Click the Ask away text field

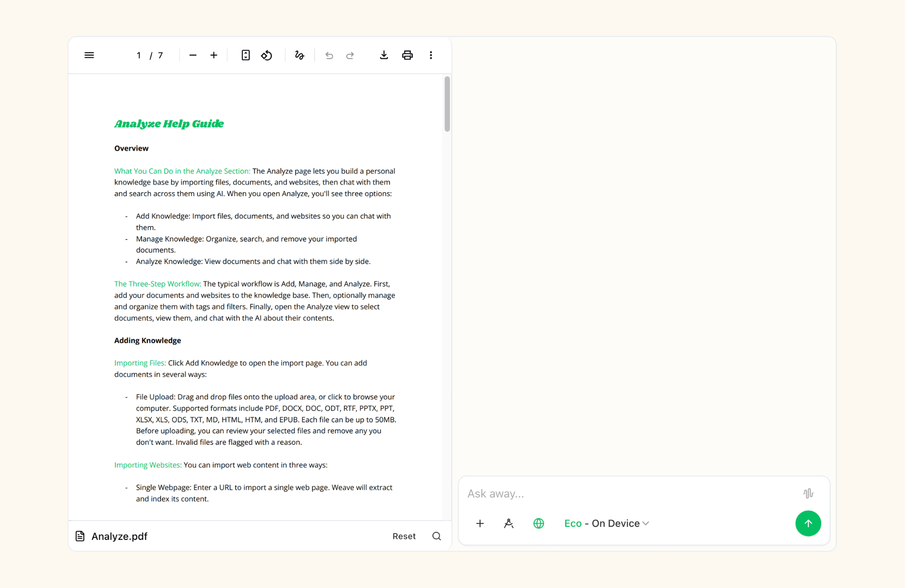pos(628,493)
